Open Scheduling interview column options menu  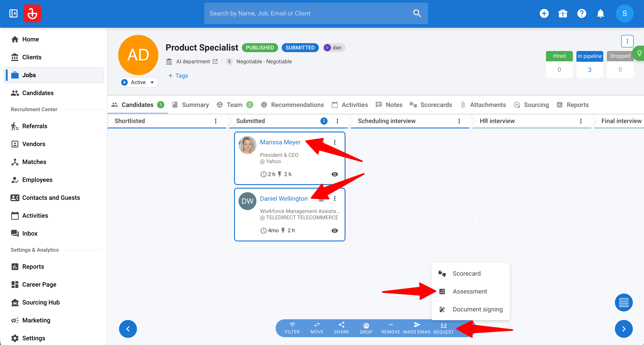[459, 121]
